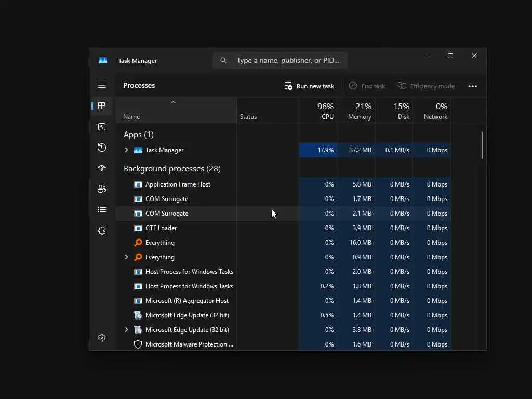Sort by the Name column header
Screen dimensions: 532x399
176,111
